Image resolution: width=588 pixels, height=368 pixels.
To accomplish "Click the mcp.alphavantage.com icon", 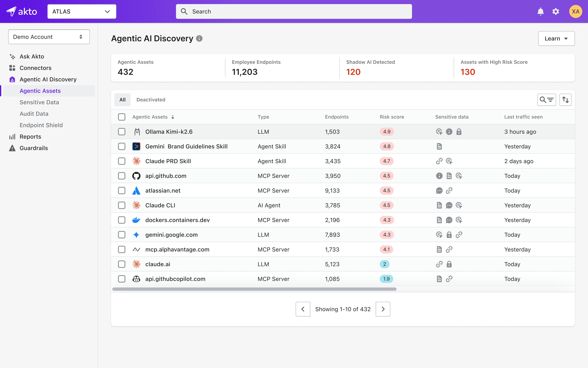I will coord(136,249).
